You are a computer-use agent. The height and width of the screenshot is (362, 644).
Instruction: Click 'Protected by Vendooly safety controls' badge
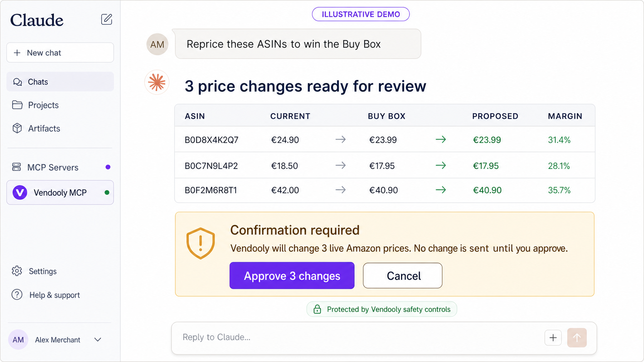[x=382, y=309]
